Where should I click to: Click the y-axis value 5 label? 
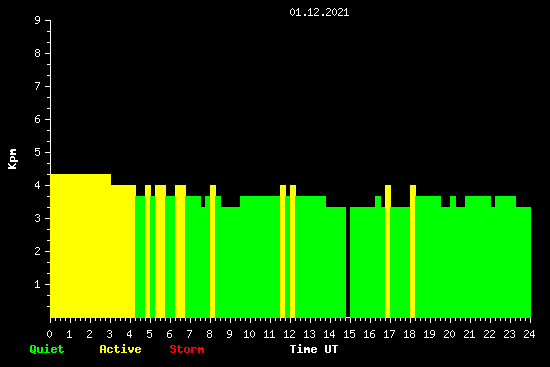click(37, 152)
